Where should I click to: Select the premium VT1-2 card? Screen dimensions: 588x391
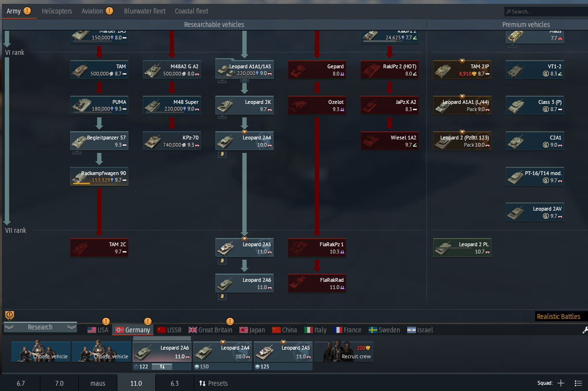click(535, 70)
